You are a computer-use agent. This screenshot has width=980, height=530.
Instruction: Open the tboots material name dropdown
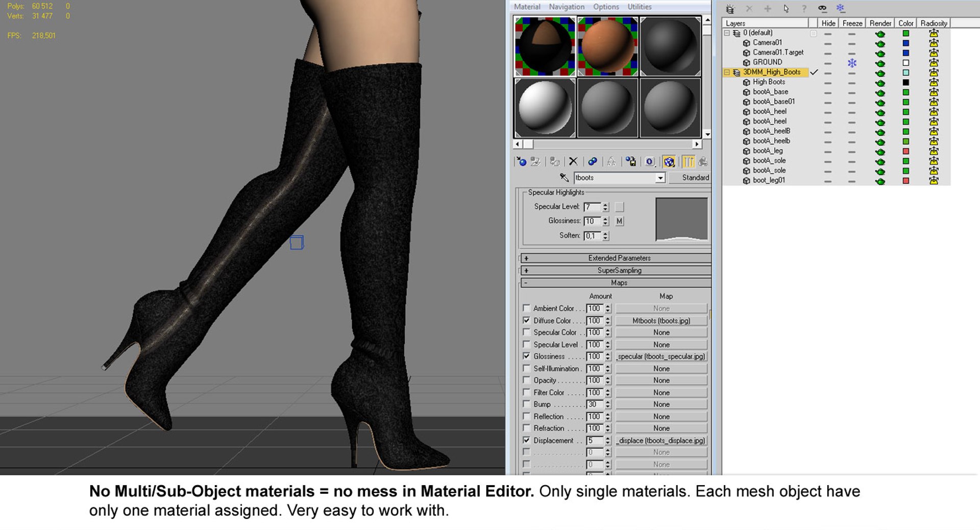pos(660,178)
